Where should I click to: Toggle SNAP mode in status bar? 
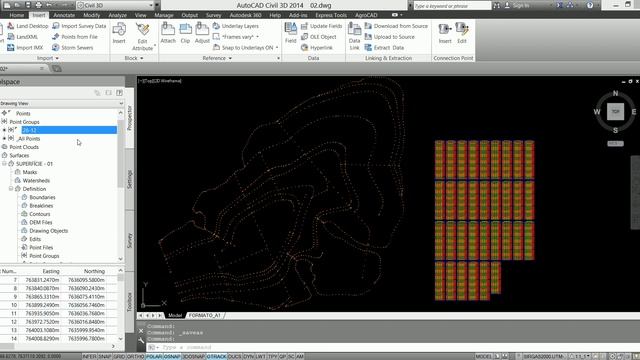(x=105, y=357)
